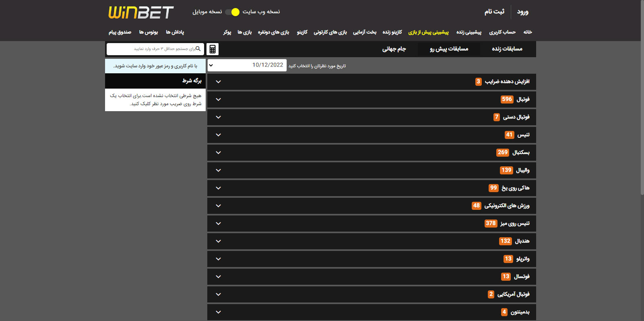Click the ثبت نام register button
Image resolution: width=644 pixels, height=321 pixels.
point(494,12)
